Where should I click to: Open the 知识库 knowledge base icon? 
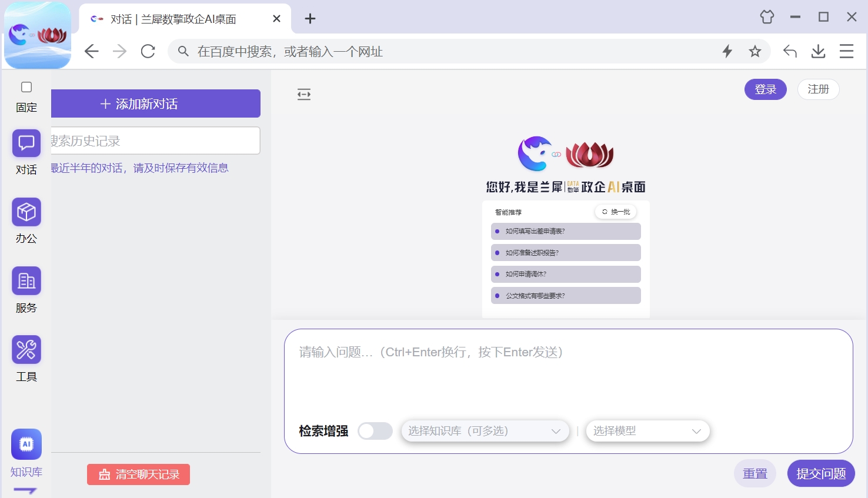(26, 444)
